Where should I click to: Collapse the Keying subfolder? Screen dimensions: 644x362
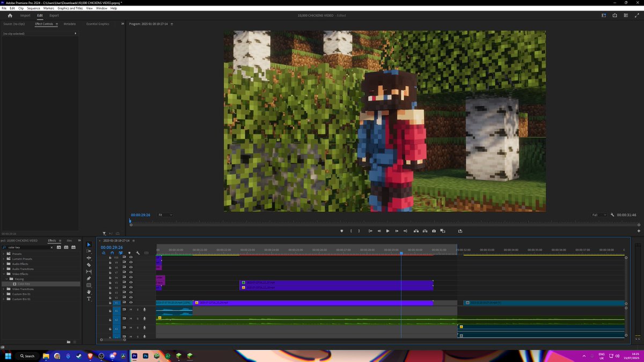coord(7,279)
